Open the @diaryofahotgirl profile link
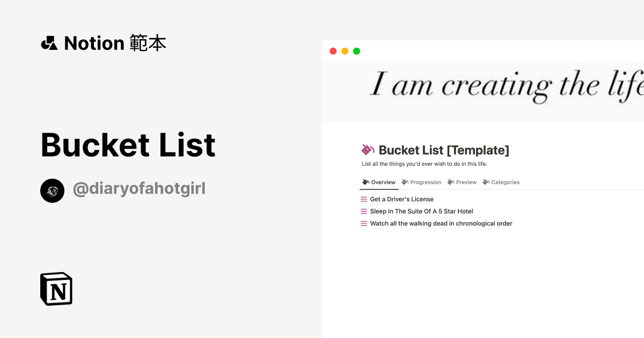The image size is (644, 338). pos(139,188)
